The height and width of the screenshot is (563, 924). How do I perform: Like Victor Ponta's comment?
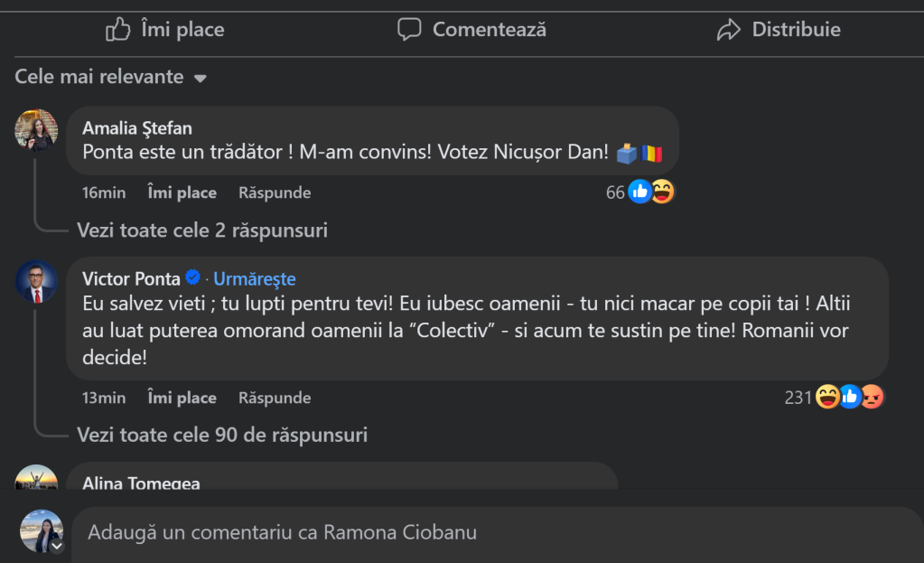click(x=182, y=398)
